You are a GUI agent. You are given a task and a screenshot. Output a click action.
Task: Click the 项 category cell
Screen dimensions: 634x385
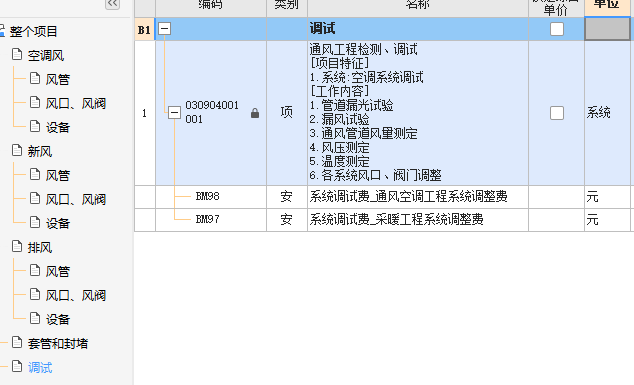click(287, 113)
